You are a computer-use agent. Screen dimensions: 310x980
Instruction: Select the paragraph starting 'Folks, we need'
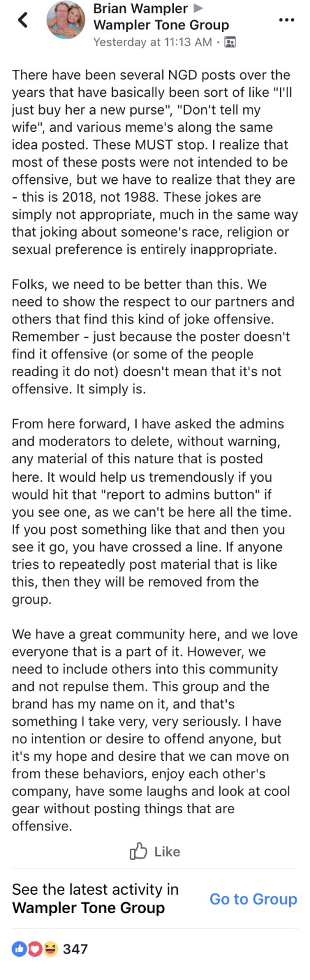coord(153,336)
